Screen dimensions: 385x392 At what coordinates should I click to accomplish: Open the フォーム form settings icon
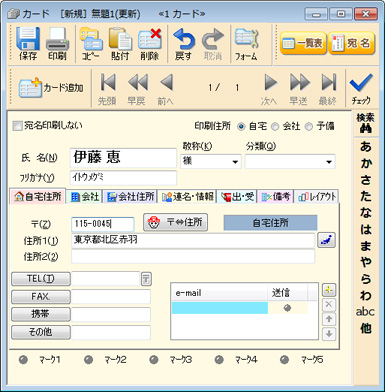tap(246, 39)
